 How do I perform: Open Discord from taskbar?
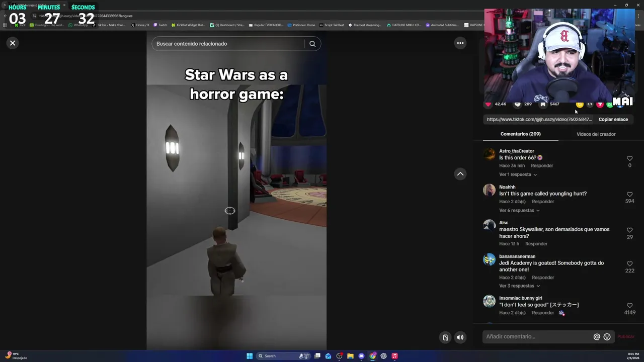click(361, 356)
